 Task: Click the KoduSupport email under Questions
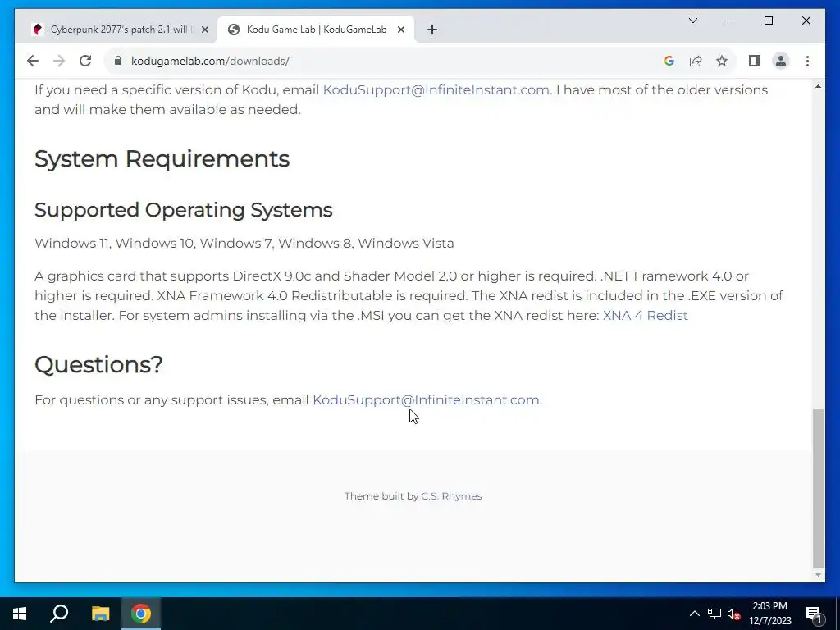426,400
